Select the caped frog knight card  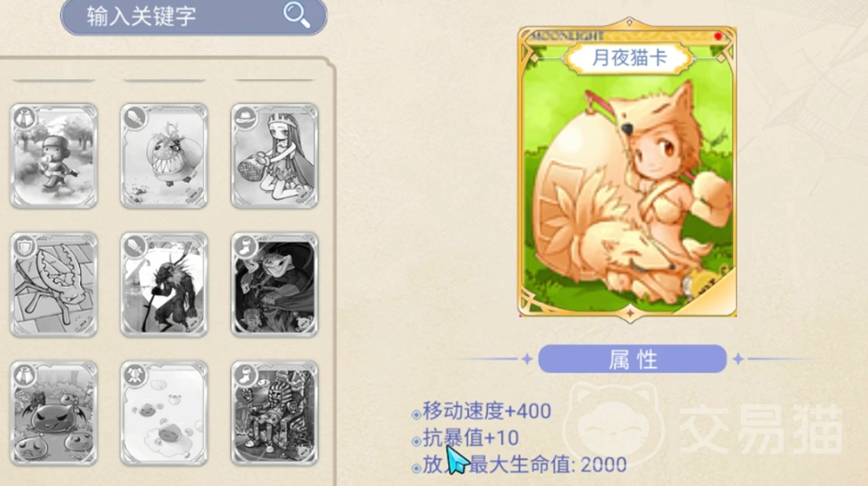click(x=275, y=285)
